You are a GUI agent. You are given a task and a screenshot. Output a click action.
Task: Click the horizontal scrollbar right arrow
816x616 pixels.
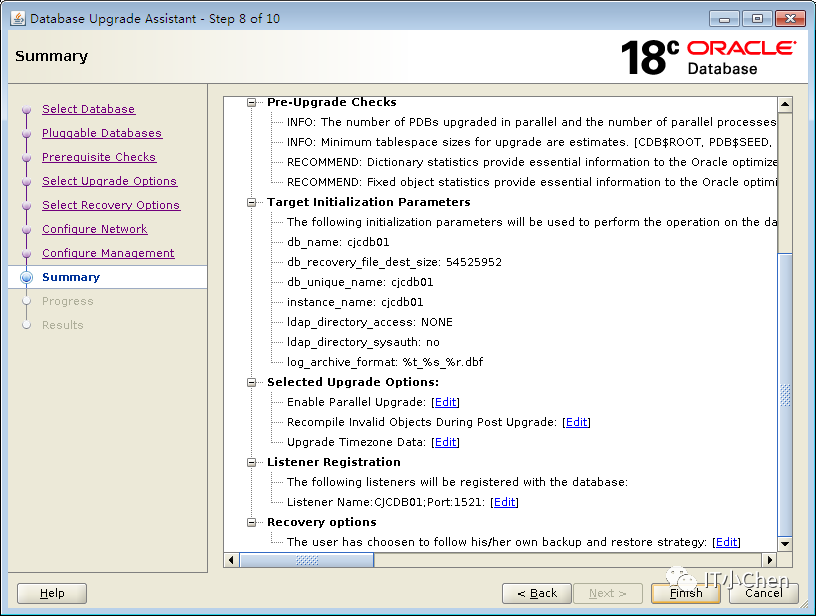coord(770,560)
